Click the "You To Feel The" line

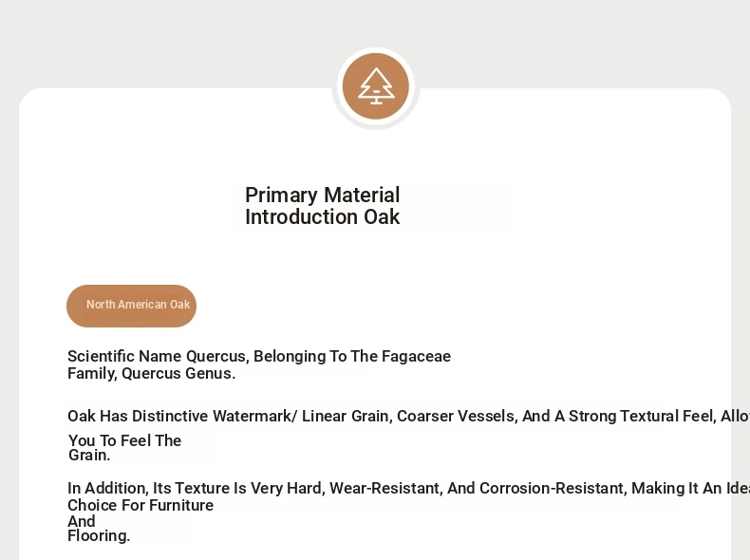tap(124, 441)
